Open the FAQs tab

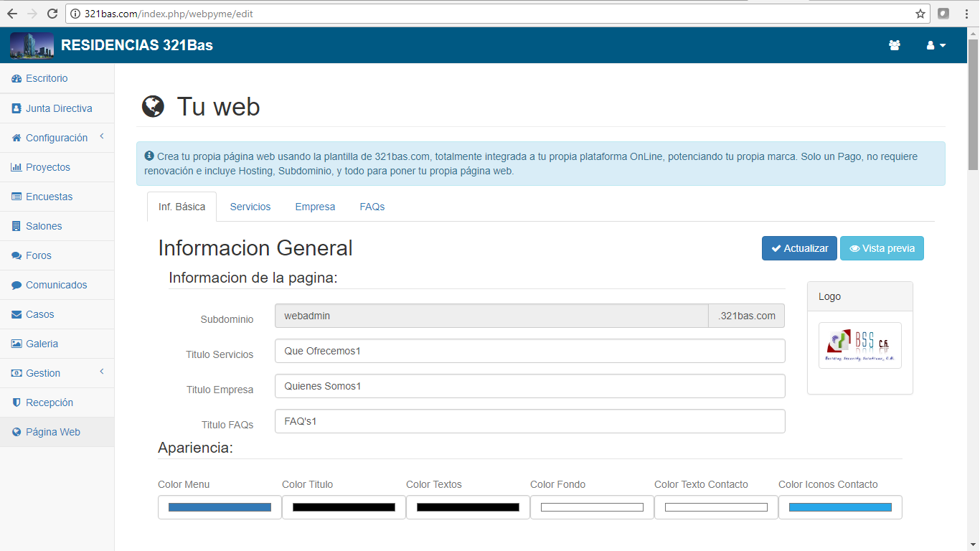pos(372,207)
